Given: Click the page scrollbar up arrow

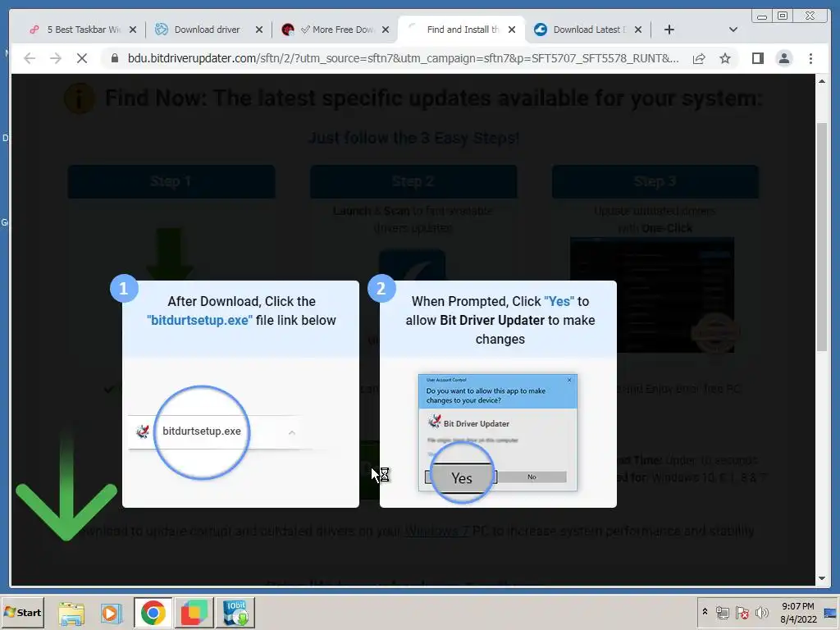Looking at the screenshot, I should [x=822, y=81].
